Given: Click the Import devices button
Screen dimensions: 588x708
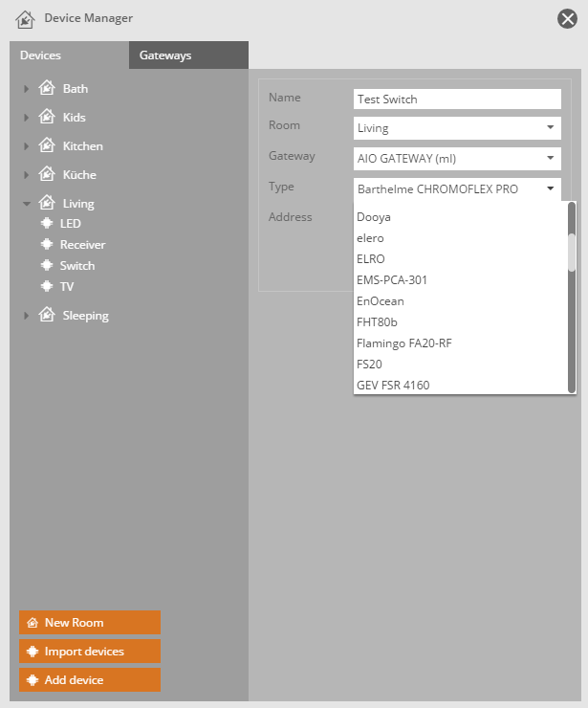Looking at the screenshot, I should [90, 652].
